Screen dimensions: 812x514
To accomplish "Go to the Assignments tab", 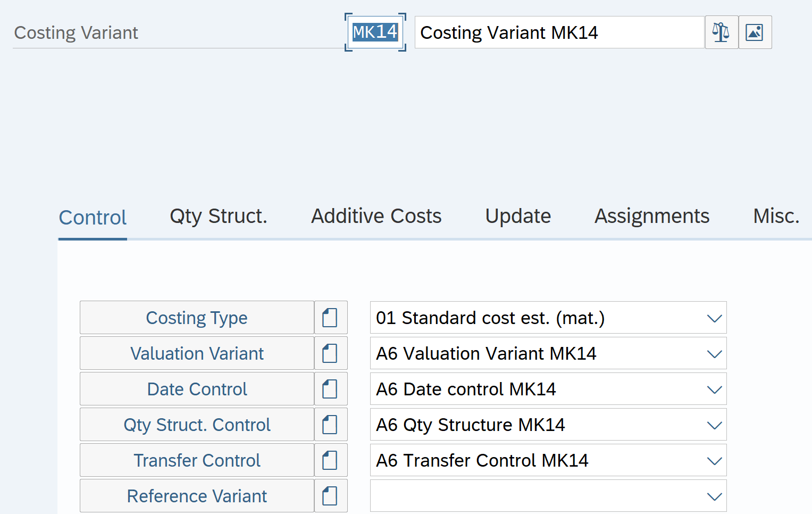I will [651, 217].
